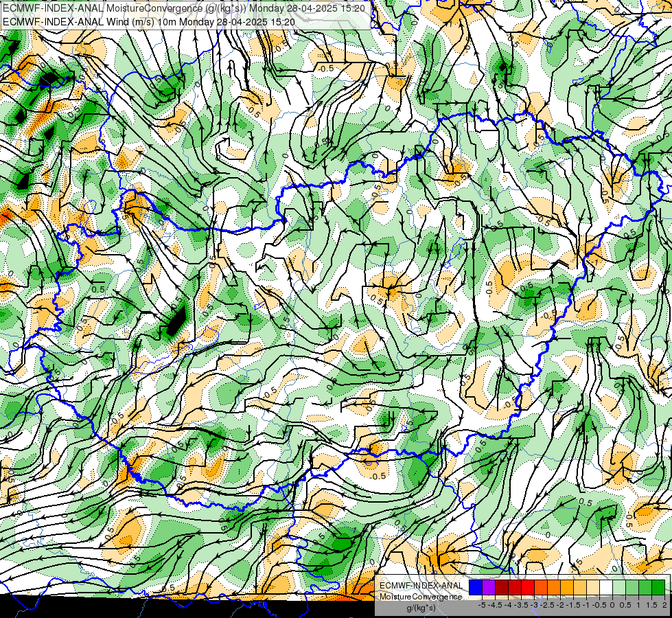Click the legend value '-5'

[482, 605]
